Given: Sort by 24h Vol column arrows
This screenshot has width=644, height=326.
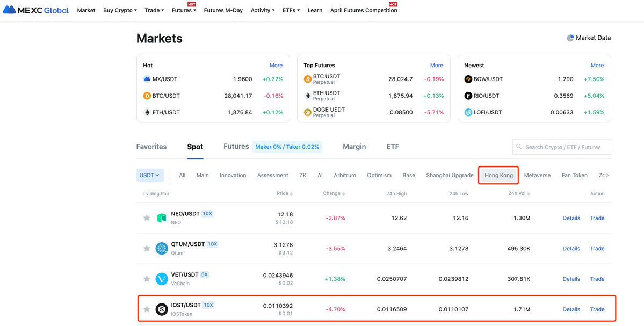Looking at the screenshot, I should tap(529, 194).
